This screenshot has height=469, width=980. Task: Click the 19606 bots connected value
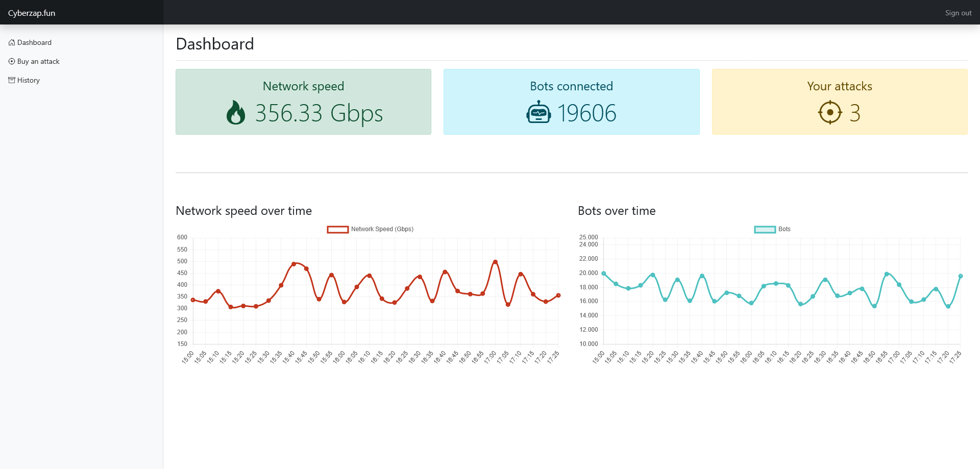coord(586,113)
